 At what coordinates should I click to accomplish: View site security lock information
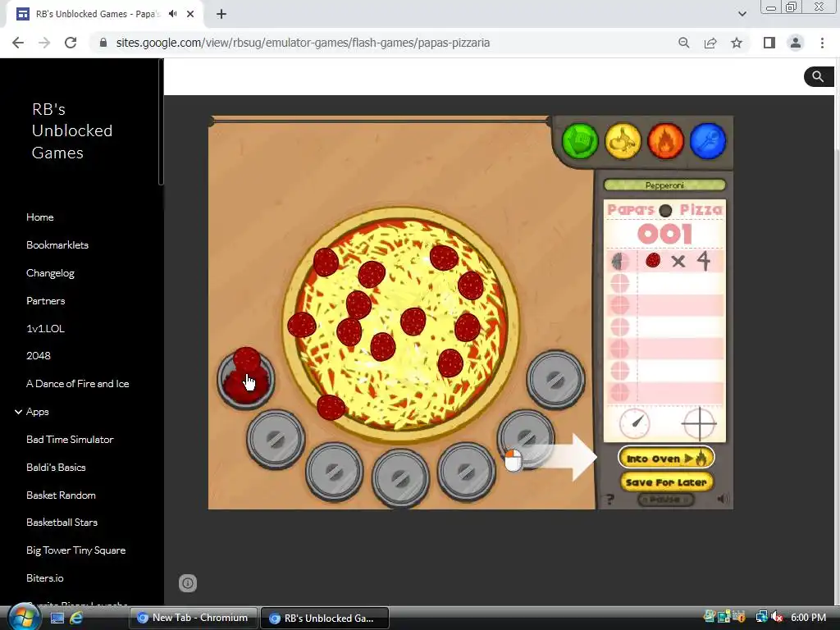103,43
